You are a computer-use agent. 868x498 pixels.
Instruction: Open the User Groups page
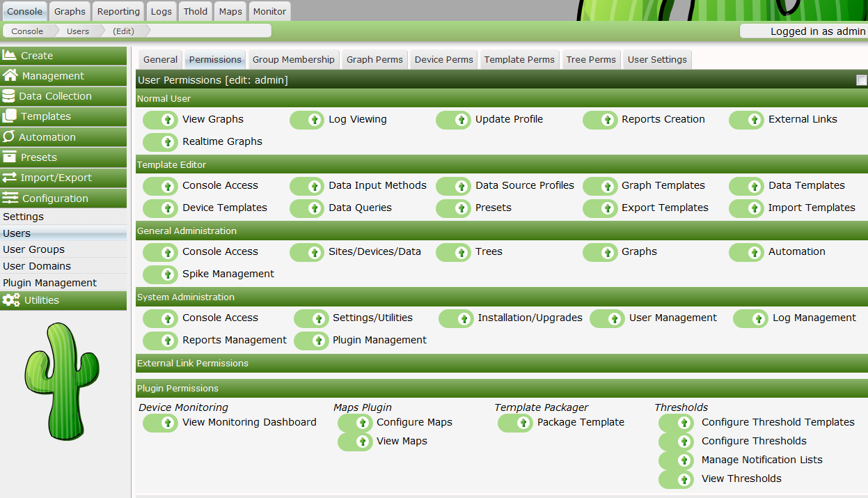(33, 249)
